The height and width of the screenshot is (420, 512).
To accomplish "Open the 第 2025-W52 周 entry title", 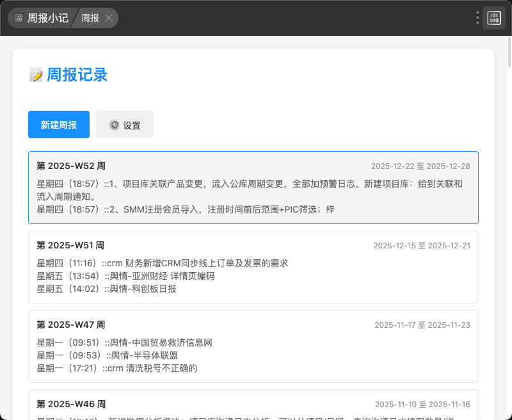I will click(71, 166).
